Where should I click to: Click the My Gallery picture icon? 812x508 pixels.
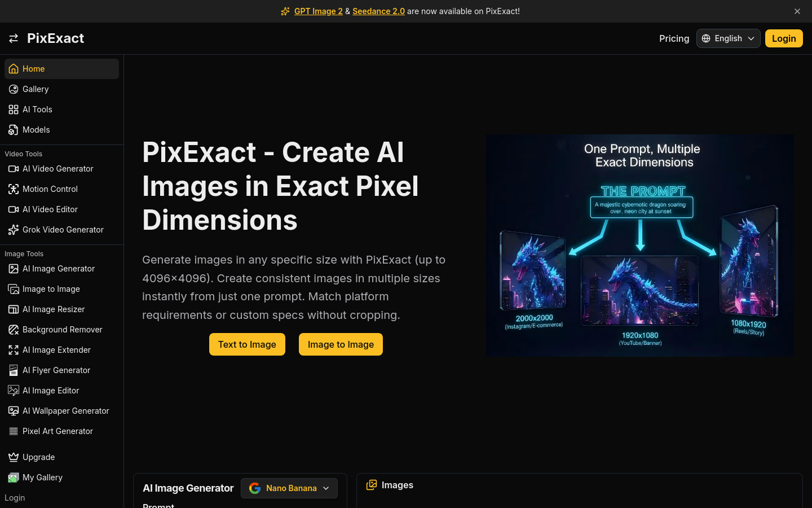(x=14, y=478)
